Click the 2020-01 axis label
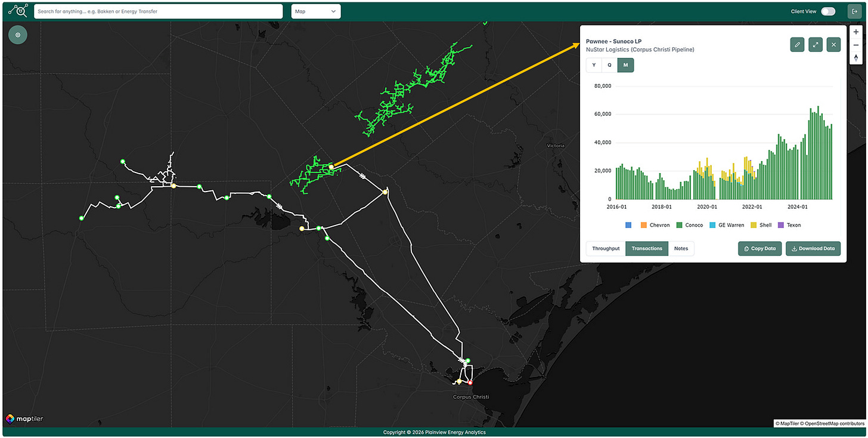The image size is (868, 438). pyautogui.click(x=707, y=207)
